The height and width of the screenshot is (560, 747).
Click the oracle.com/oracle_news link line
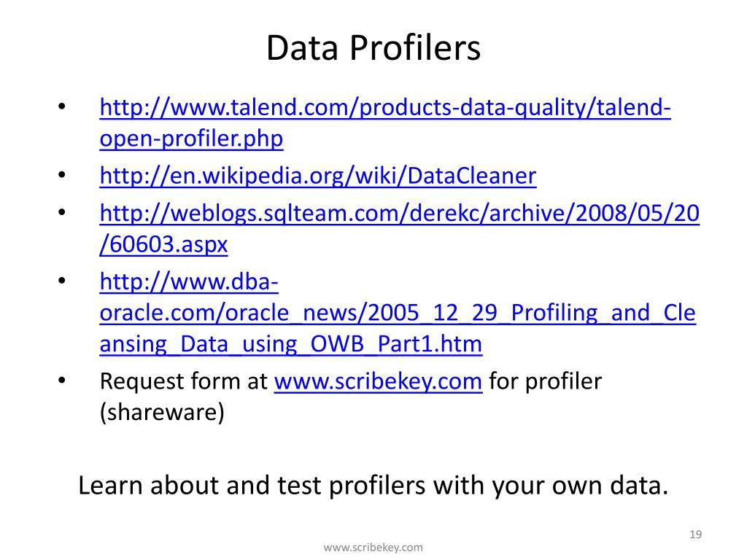click(398, 314)
